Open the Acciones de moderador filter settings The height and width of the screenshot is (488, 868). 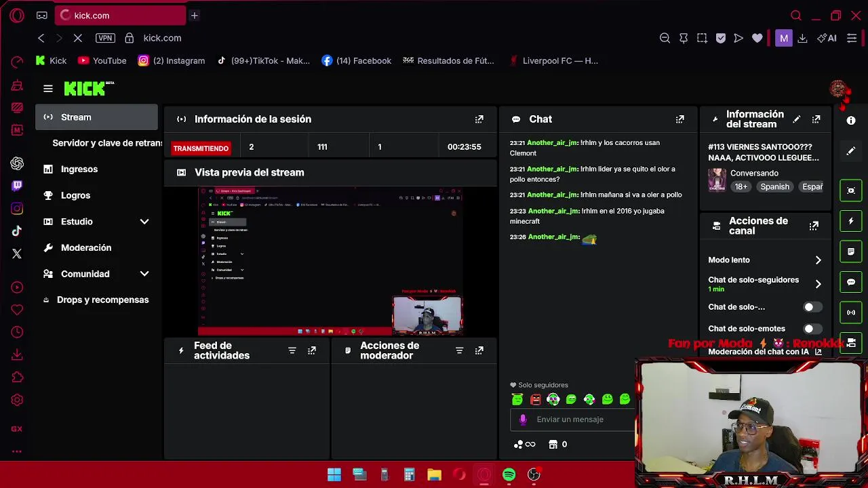[460, 350]
